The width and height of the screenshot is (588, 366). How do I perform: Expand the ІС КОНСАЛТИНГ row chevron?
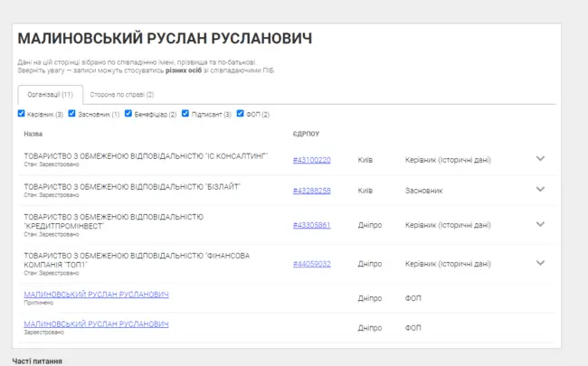[540, 159]
